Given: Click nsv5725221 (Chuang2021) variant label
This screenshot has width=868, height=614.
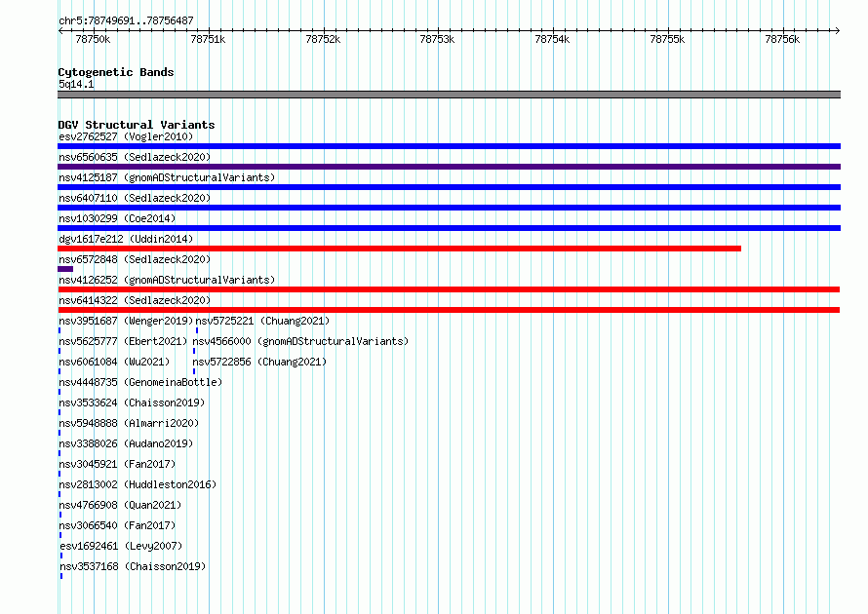Looking at the screenshot, I should click(x=262, y=321).
